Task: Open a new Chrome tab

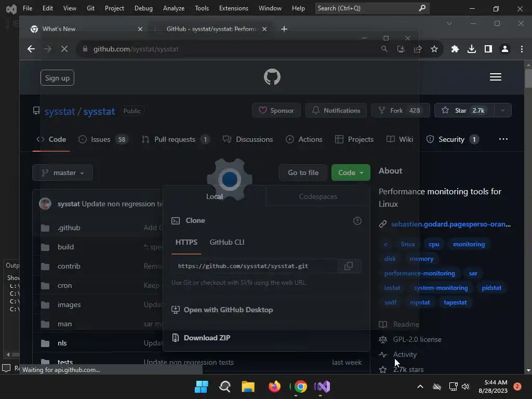Action: [284, 29]
